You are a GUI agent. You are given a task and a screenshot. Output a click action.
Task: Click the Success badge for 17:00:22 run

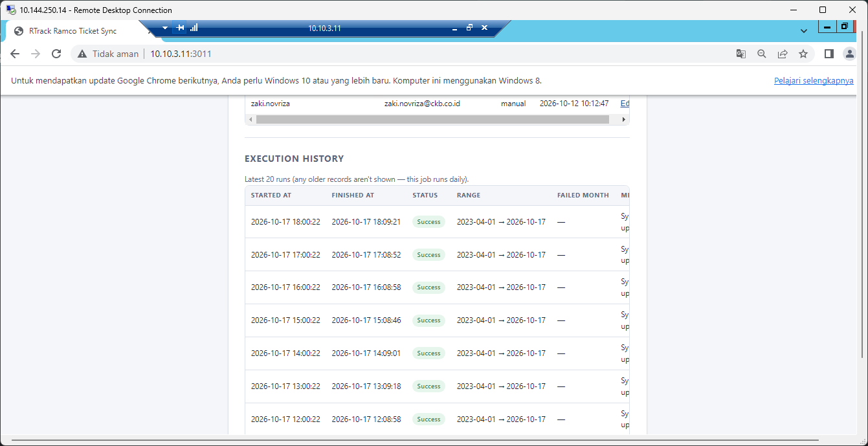428,255
